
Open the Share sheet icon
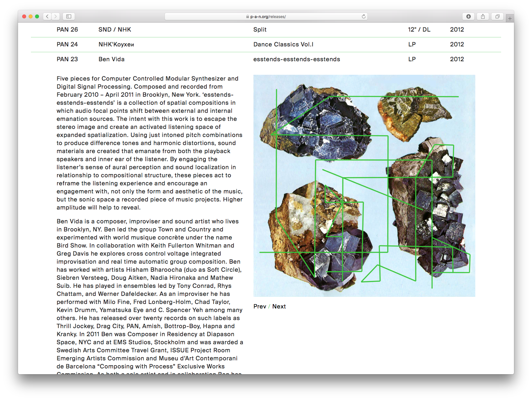[x=483, y=16]
